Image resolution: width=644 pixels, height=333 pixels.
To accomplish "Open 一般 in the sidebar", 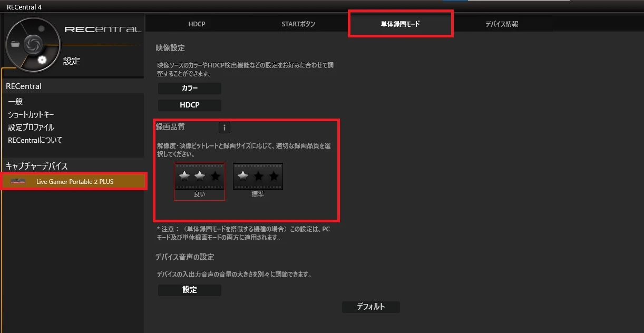I will pos(15,102).
